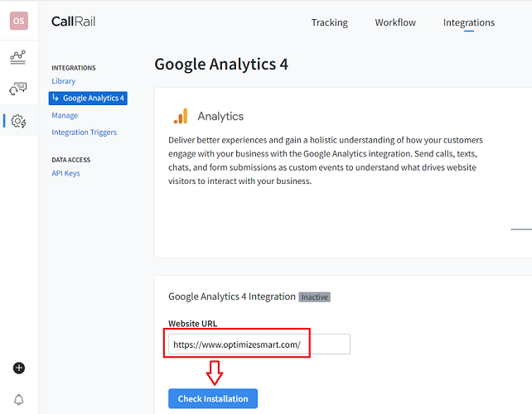Screen dimensions: 532x414
Task: Click the Google Analytics 4 page heading
Action: 221,64
